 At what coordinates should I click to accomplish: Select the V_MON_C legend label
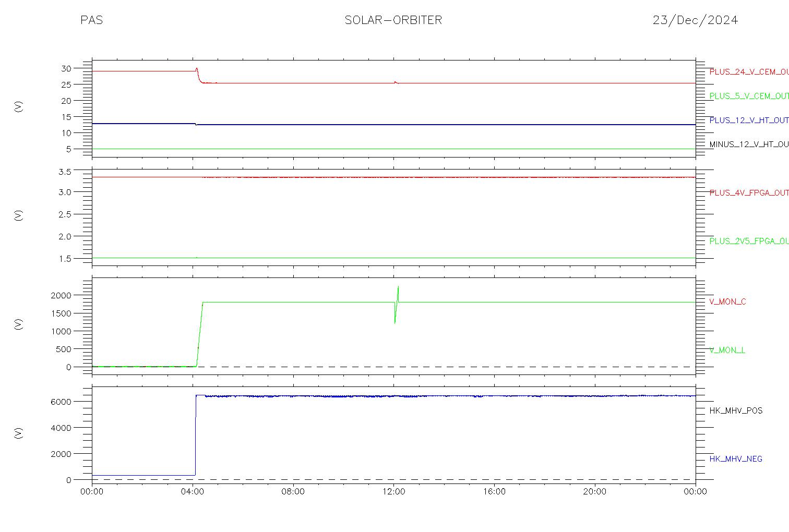click(727, 302)
